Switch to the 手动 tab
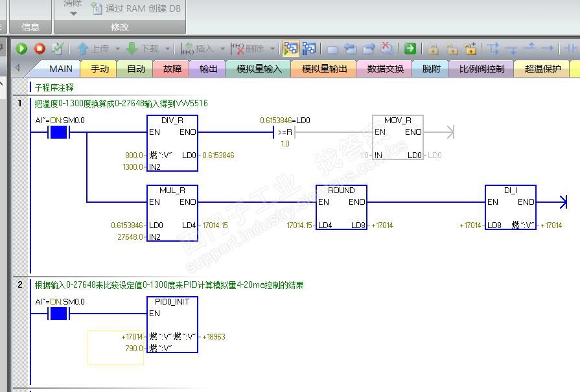This screenshot has width=580, height=392. (x=100, y=69)
